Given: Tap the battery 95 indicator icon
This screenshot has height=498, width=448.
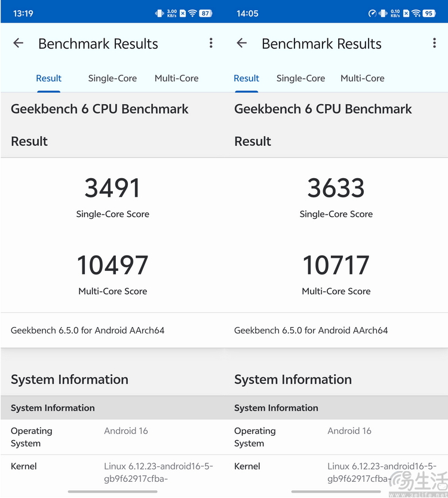Looking at the screenshot, I should pyautogui.click(x=429, y=13).
